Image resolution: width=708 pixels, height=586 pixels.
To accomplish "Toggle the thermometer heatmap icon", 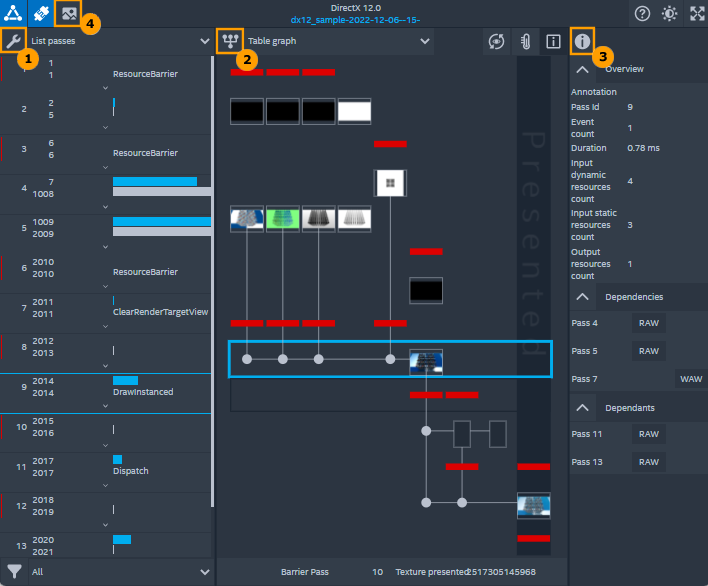I will coord(525,42).
